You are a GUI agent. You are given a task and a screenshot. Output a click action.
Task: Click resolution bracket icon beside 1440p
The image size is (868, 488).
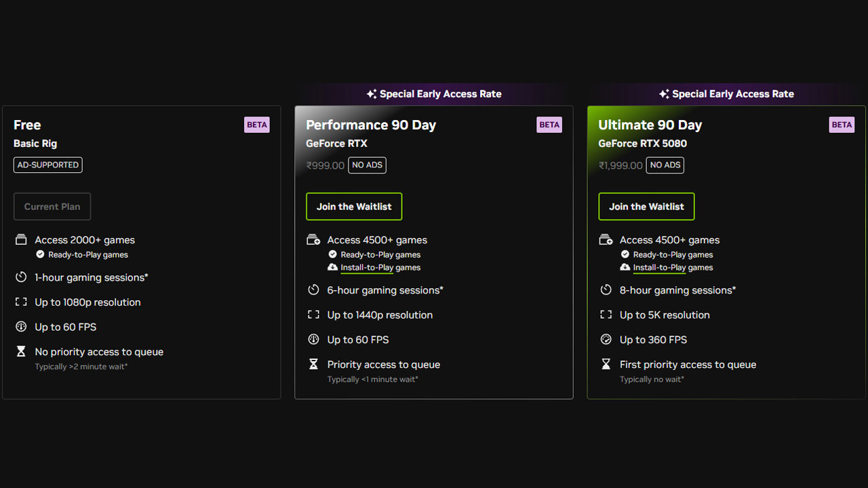tap(313, 315)
